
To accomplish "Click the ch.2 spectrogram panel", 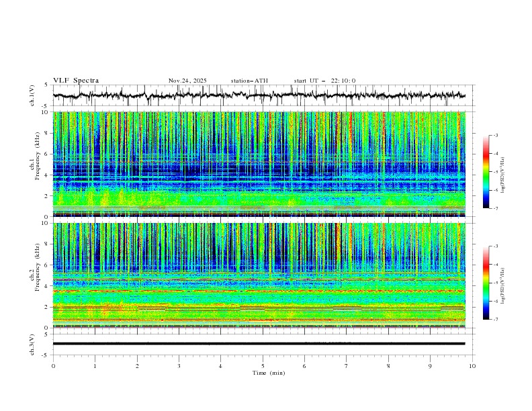I will coord(259,275).
